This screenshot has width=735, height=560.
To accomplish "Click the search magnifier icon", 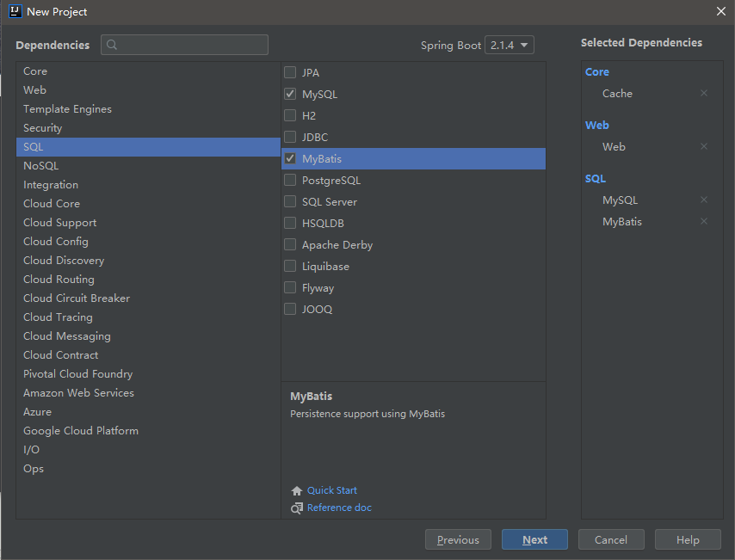I will click(112, 45).
